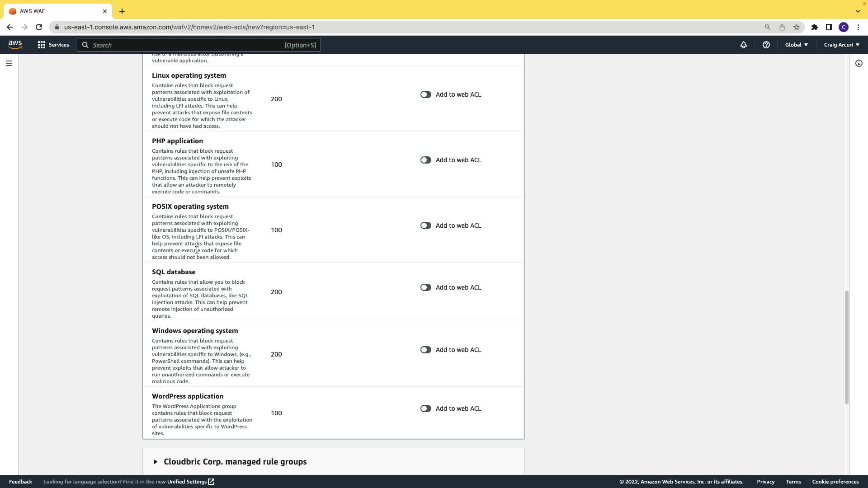Screen dimensions: 868x488
Task: Open the AWS Services grid menu
Action: point(53,45)
